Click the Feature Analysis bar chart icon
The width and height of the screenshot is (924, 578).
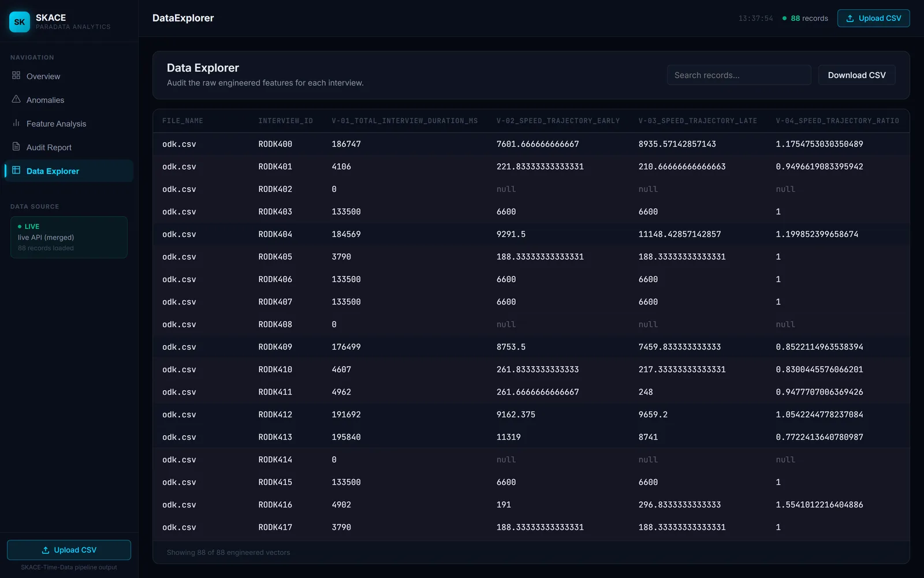tap(16, 123)
